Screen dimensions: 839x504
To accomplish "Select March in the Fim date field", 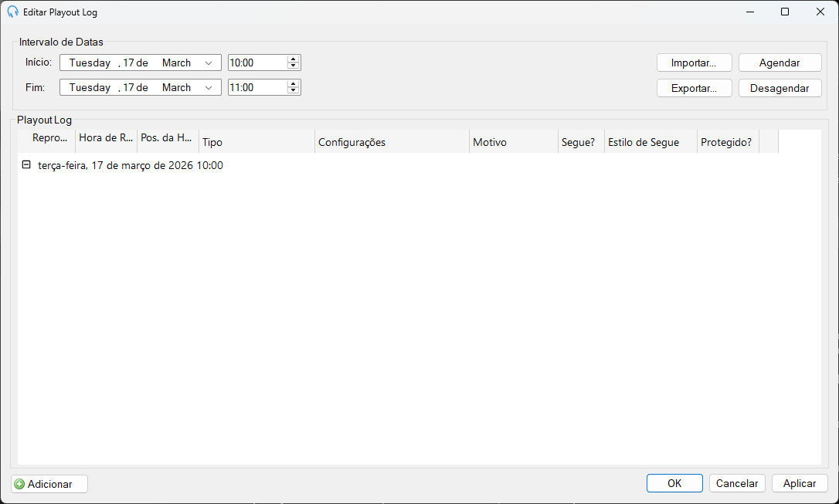I will pos(177,88).
